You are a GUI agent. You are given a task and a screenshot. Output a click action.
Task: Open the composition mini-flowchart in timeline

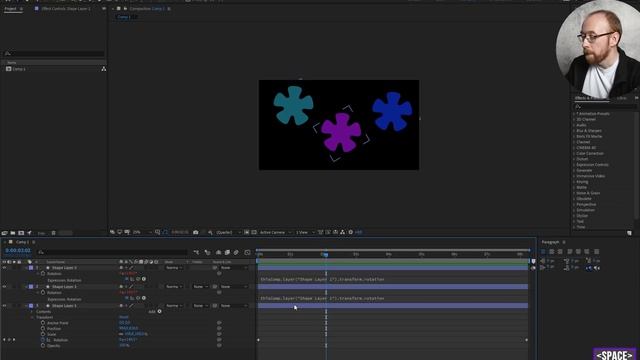coord(196,253)
